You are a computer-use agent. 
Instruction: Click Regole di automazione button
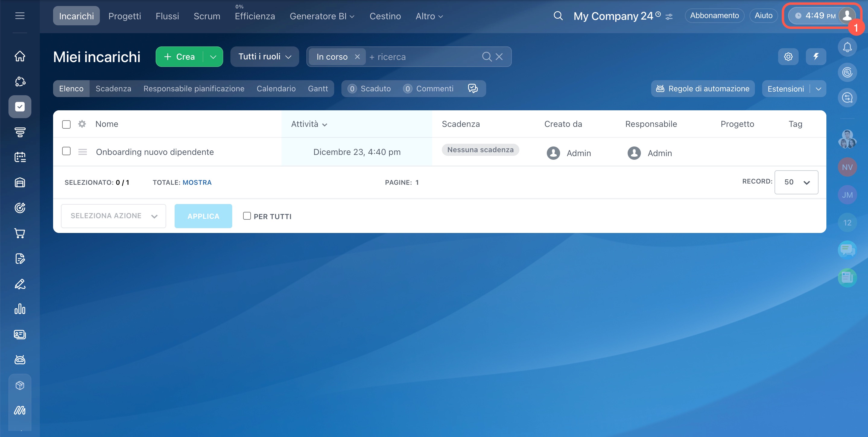(x=702, y=89)
